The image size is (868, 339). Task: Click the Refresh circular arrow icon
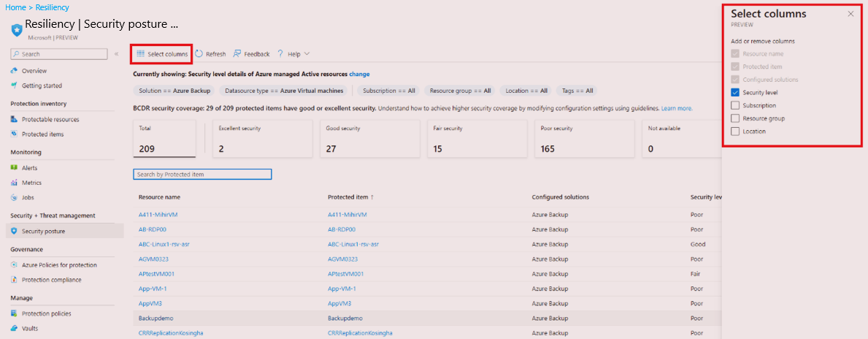point(199,54)
